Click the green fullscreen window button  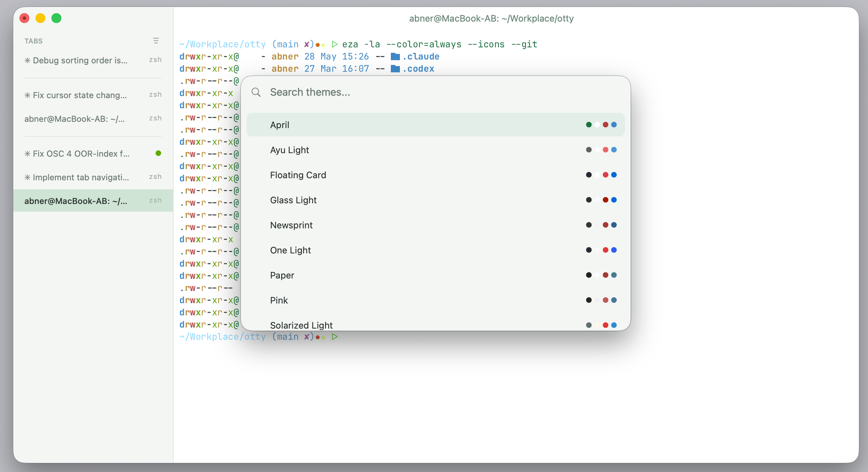tap(56, 18)
